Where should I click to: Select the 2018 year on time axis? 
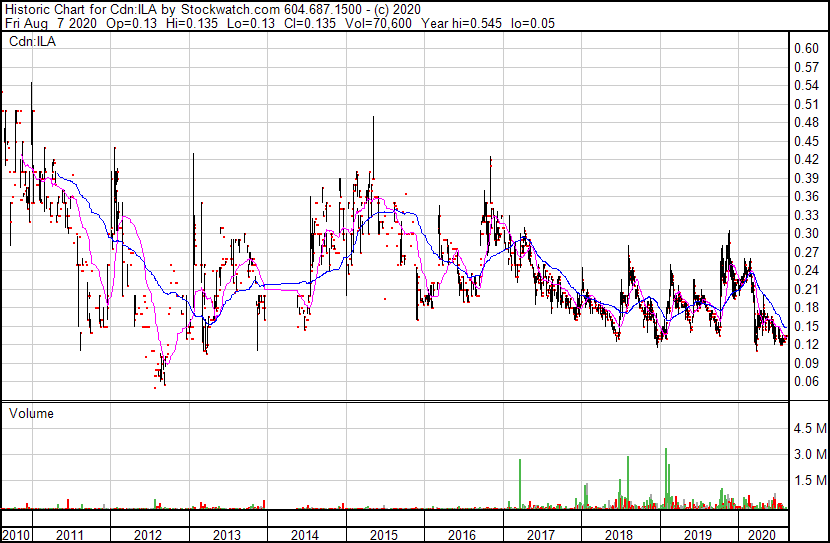click(619, 535)
